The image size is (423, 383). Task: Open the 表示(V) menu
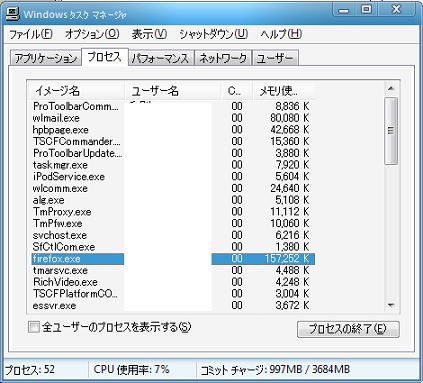tap(149, 34)
